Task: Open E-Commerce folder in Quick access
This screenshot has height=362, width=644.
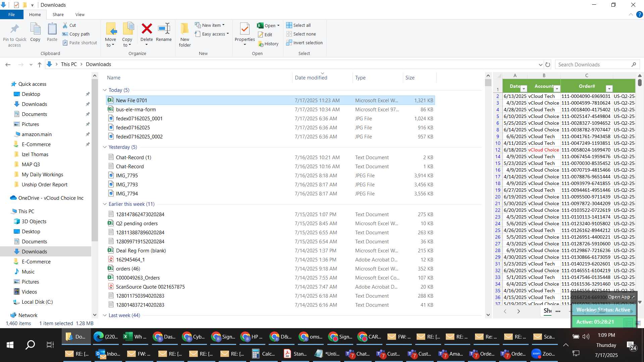Action: coord(36,144)
